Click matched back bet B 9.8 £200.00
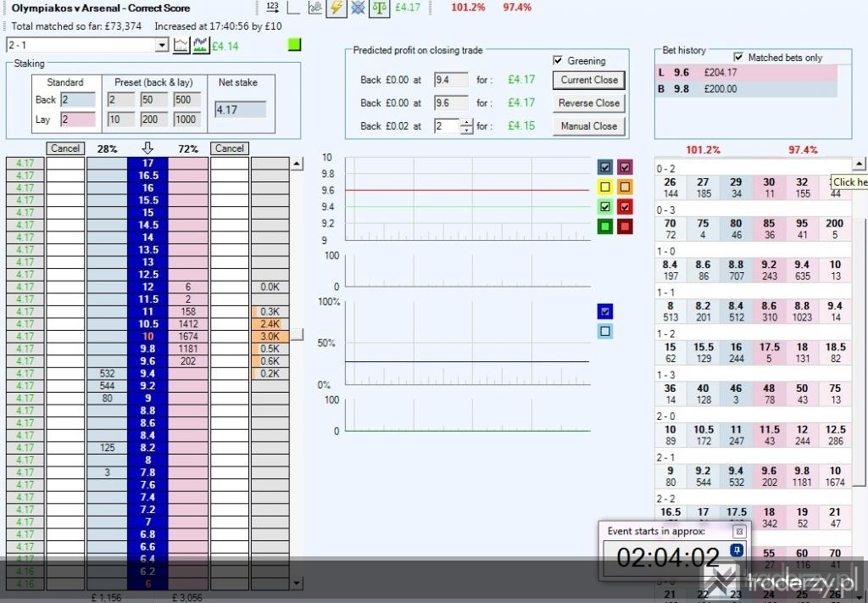Screen dimensions: 868x603 click(746, 88)
